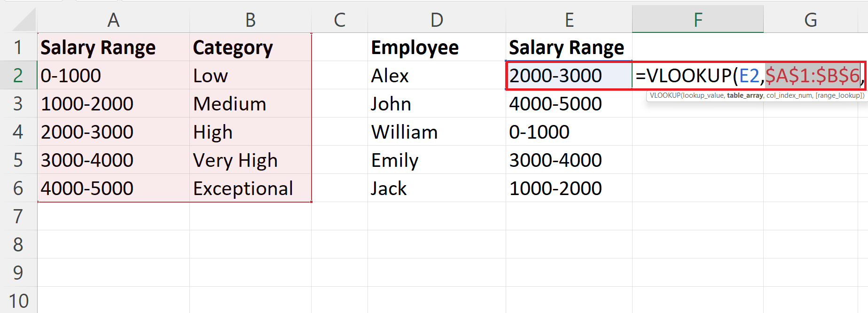The image size is (868, 313).
Task: Select row 7 header
Action: [18, 217]
